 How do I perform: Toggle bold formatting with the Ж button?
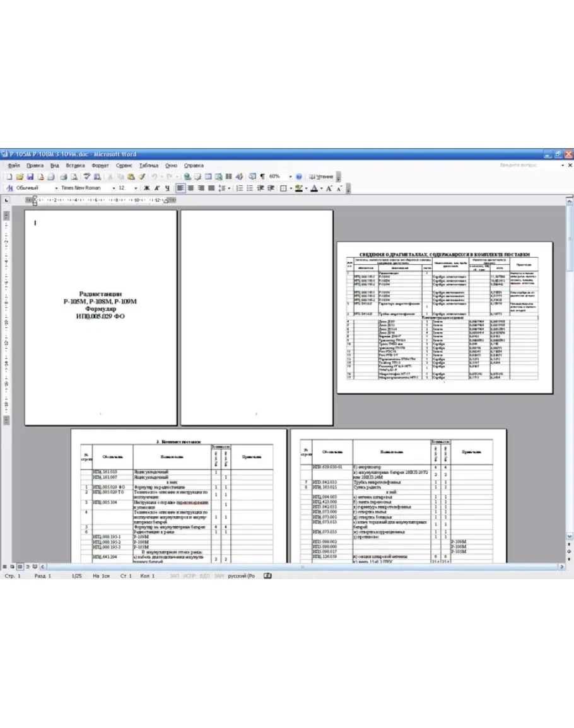[146, 188]
